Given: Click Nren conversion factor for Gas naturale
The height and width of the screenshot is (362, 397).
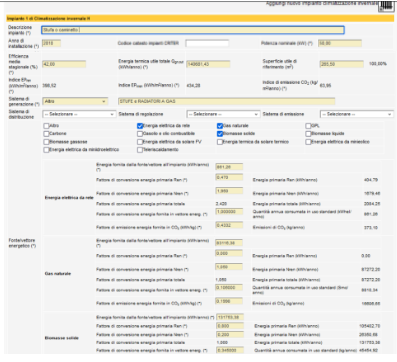Looking at the screenshot, I should pyautogui.click(x=229, y=267).
